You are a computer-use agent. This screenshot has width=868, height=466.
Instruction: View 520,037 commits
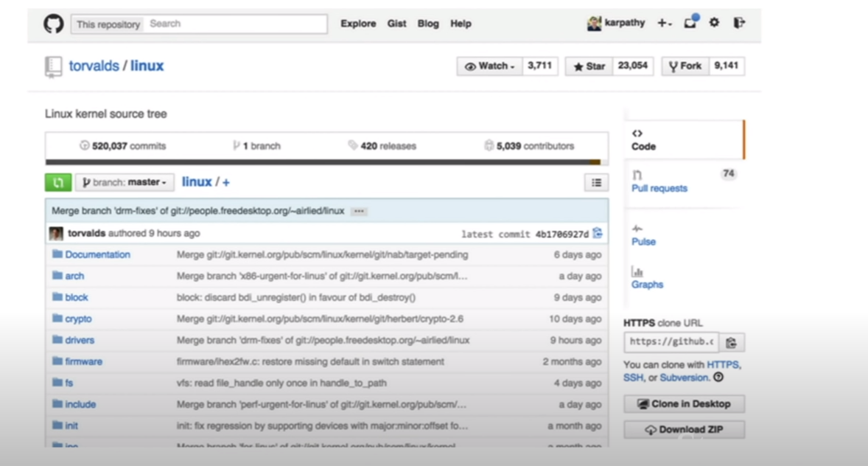(x=122, y=146)
